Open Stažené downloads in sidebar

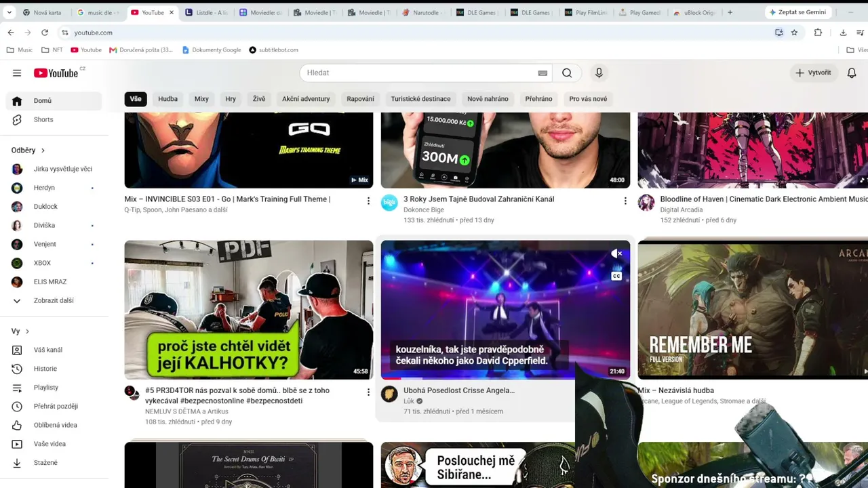54,463
